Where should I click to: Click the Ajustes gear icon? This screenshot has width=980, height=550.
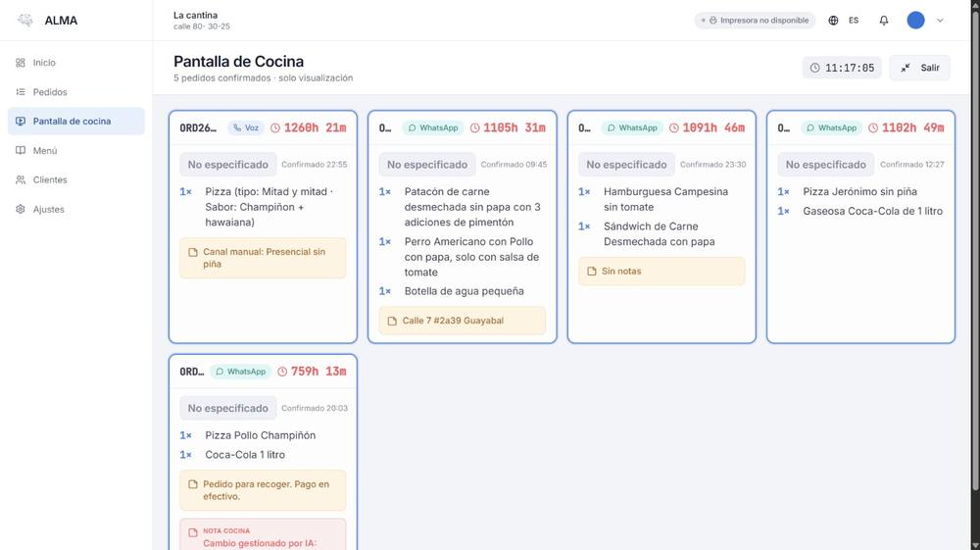tap(21, 210)
